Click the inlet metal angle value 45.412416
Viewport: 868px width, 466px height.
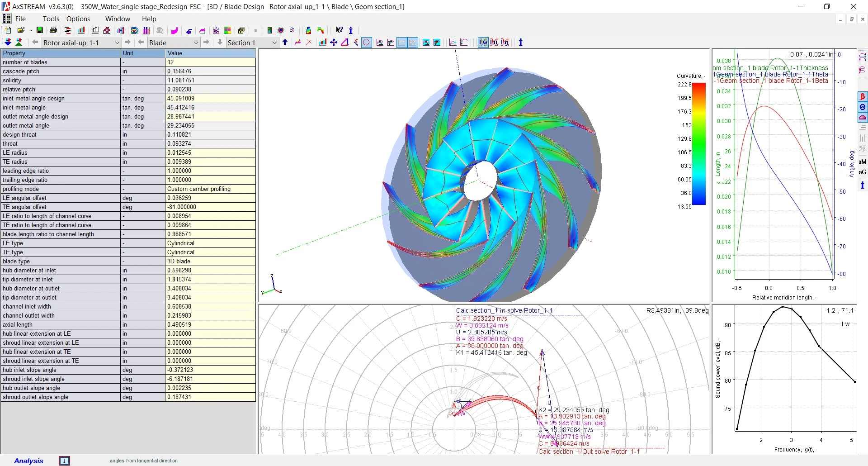(x=211, y=107)
